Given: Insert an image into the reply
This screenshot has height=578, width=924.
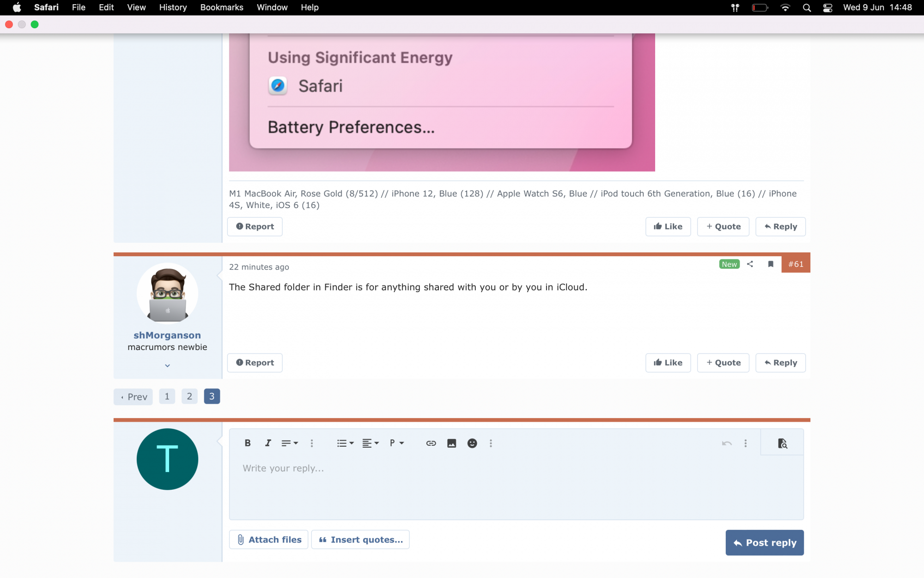Looking at the screenshot, I should pyautogui.click(x=451, y=443).
